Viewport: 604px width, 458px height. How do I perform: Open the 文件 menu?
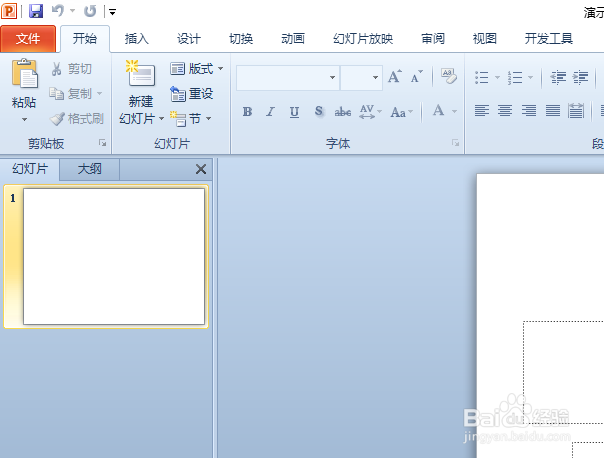(28, 39)
